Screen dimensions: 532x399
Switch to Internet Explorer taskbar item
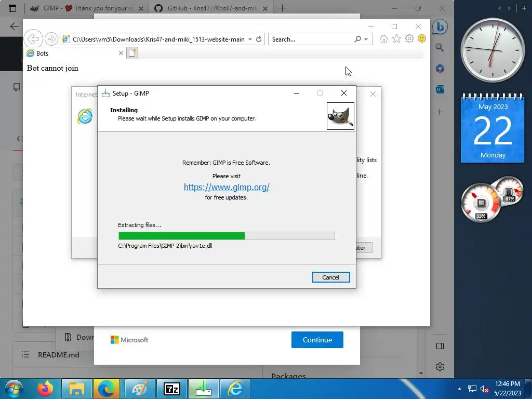point(235,389)
